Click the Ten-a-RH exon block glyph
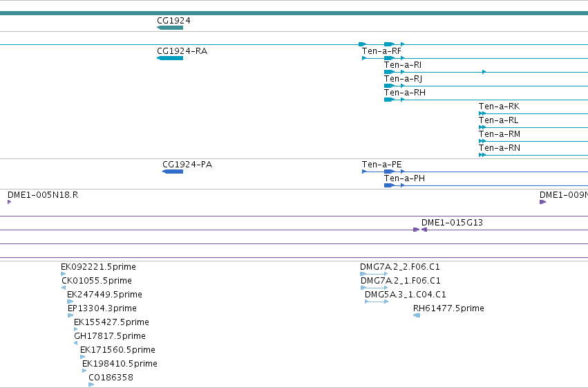588x388 pixels. [x=389, y=100]
